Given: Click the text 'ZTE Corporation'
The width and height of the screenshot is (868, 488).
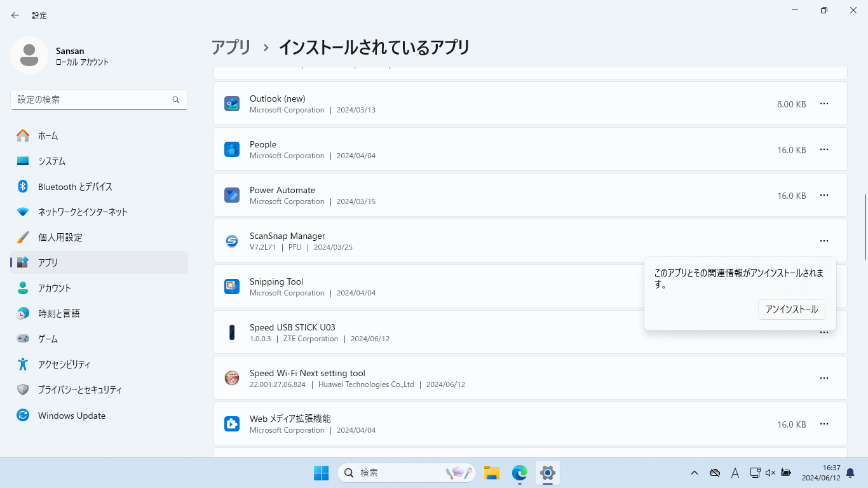Looking at the screenshot, I should tap(311, 339).
